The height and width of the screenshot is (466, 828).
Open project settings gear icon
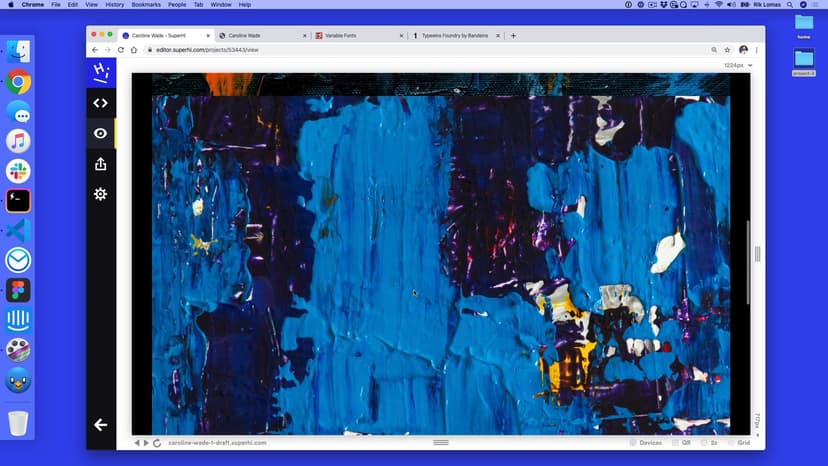[100, 194]
